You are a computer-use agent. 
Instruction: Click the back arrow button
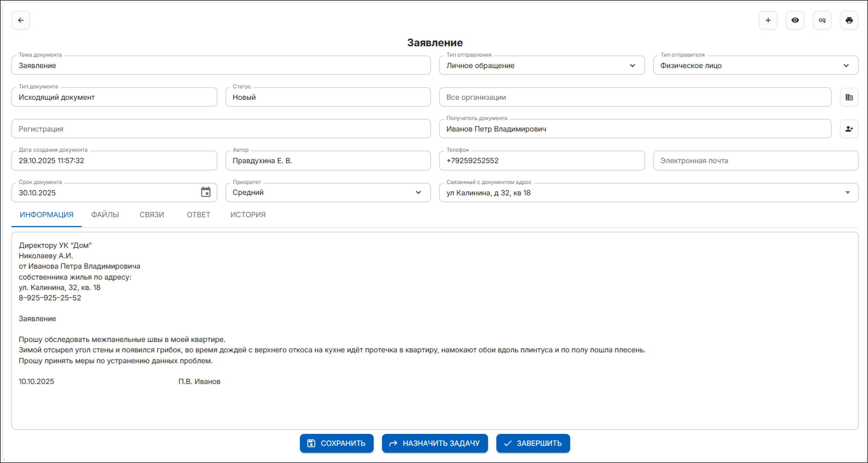point(21,20)
